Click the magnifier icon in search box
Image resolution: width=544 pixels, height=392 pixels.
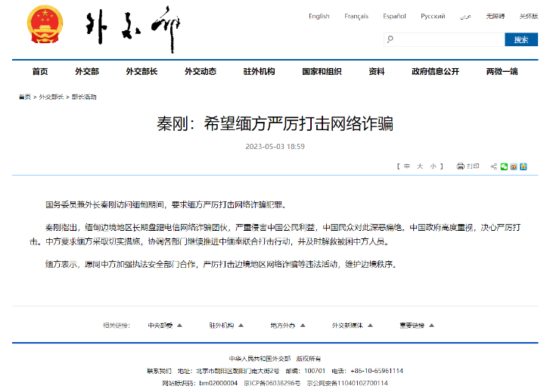pyautogui.click(x=390, y=40)
